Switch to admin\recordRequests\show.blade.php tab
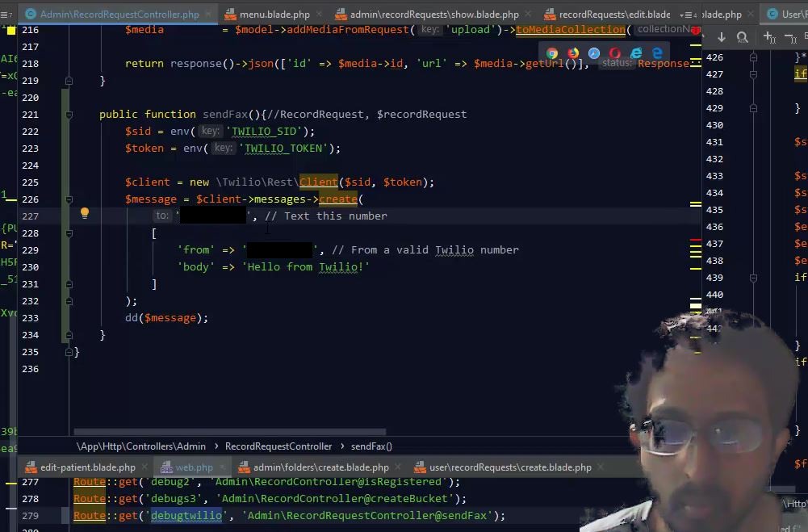The height and width of the screenshot is (532, 808). point(433,15)
